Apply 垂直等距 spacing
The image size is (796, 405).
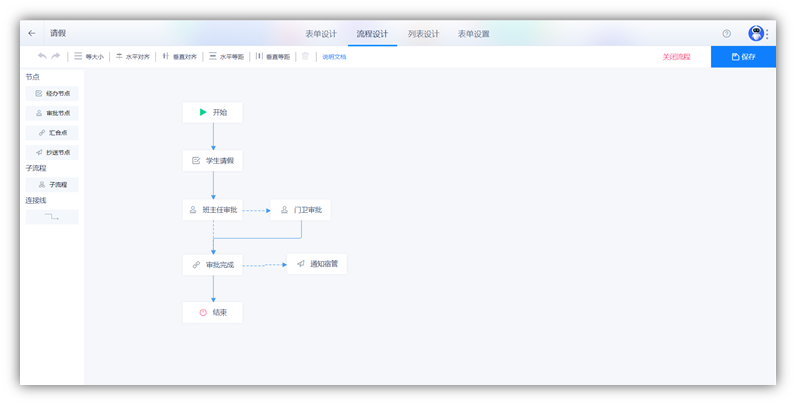point(273,57)
